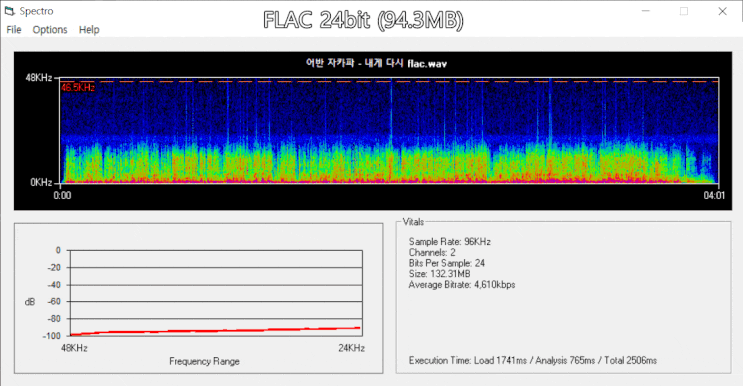The width and height of the screenshot is (743, 386).
Task: Click the Average Bitrate: 4,610kbps line
Action: (x=462, y=285)
